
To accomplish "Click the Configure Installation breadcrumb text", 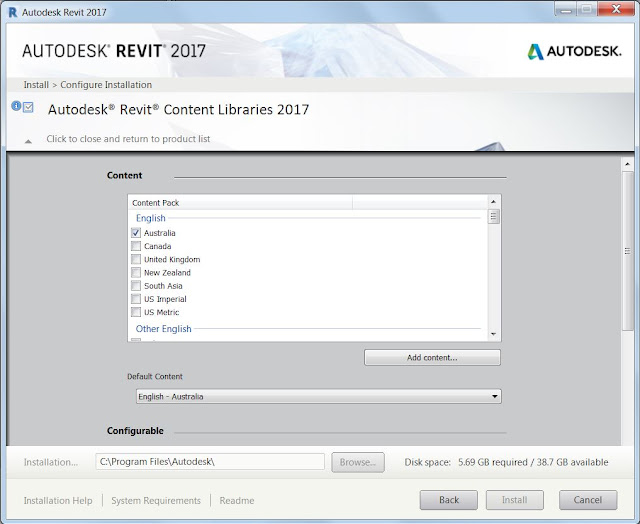I will click(106, 85).
